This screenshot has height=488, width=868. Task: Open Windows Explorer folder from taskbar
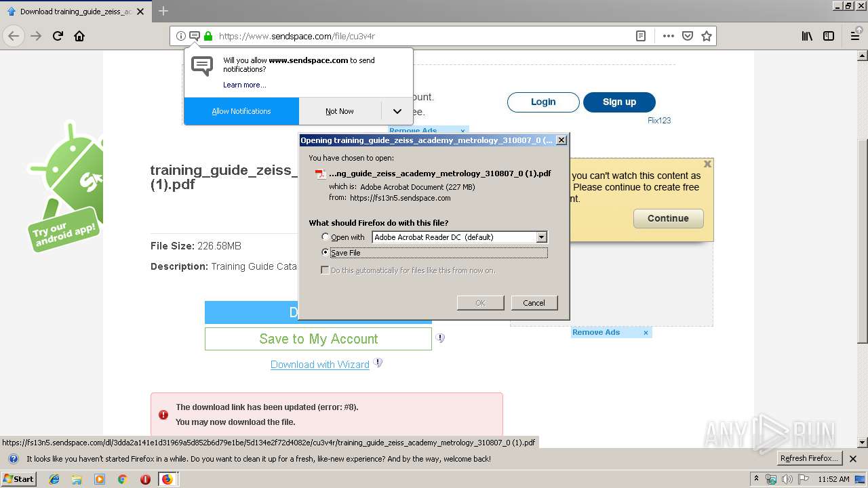[77, 479]
